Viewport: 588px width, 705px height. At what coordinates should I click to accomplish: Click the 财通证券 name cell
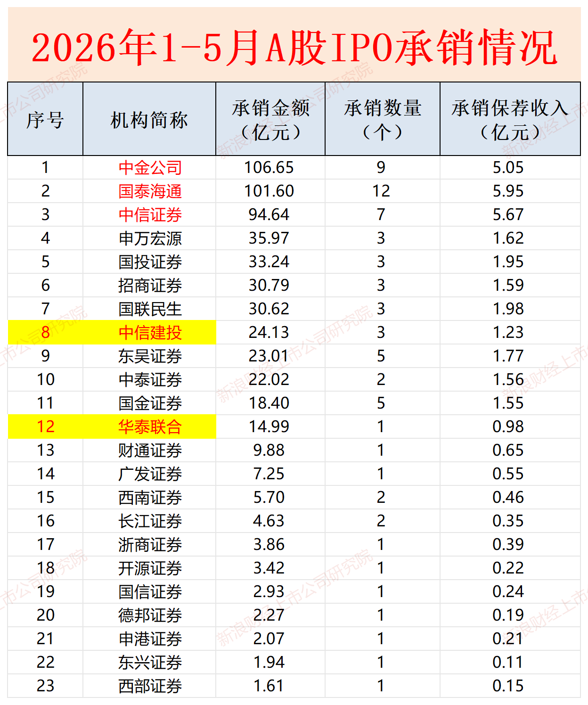click(149, 451)
